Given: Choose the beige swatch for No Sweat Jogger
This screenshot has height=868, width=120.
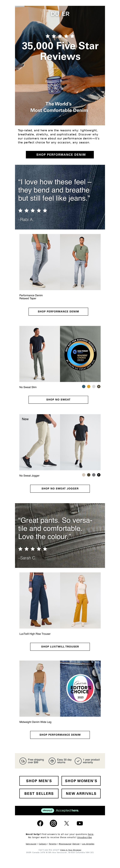Looking at the screenshot, I should coord(84,475).
